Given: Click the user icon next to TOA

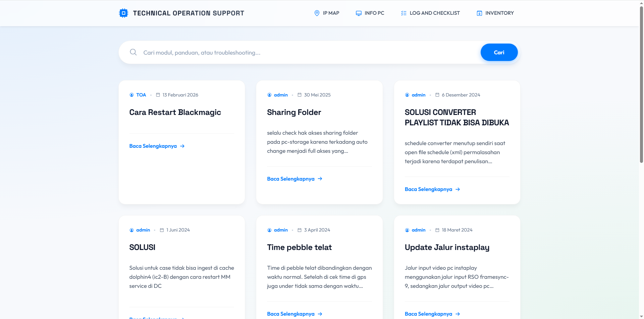Looking at the screenshot, I should coord(131,95).
